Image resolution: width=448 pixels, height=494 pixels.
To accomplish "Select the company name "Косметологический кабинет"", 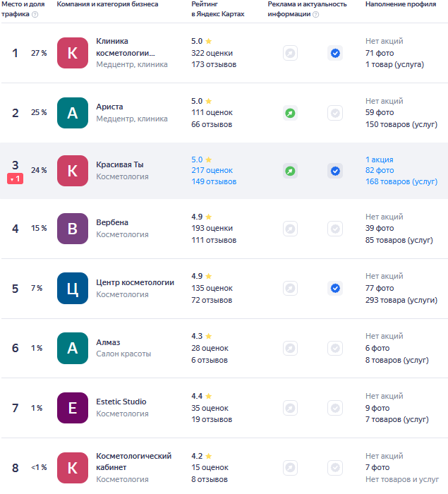I will (x=133, y=462).
